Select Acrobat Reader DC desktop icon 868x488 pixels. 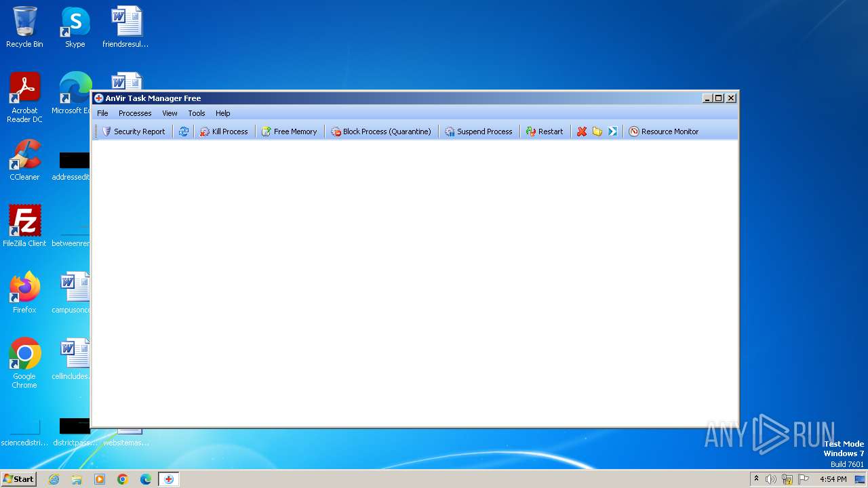pos(24,98)
